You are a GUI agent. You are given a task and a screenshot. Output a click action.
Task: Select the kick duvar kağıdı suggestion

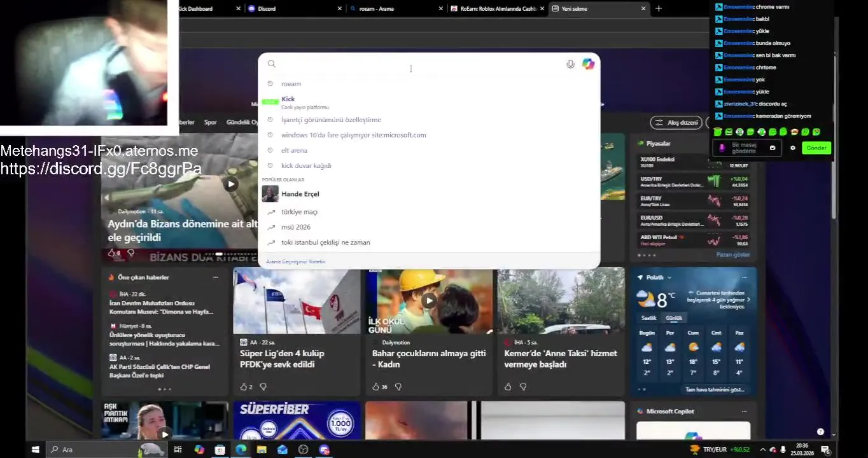(x=429, y=165)
